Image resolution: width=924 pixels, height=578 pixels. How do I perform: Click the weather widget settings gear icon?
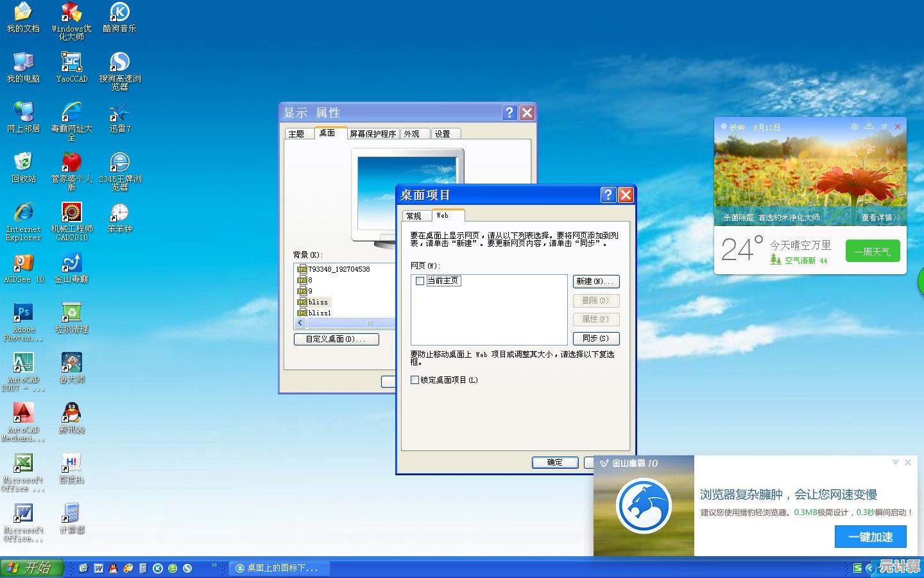855,127
